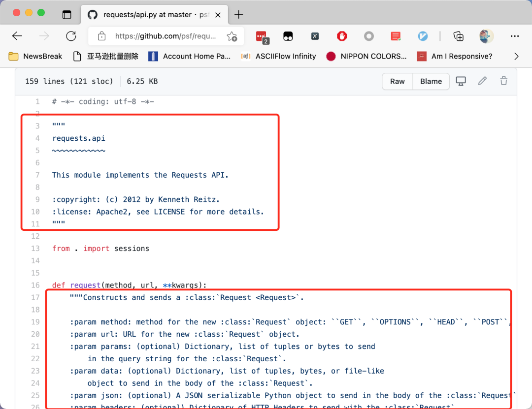Click the 'requests.api' docstring title
This screenshot has width=532, height=409.
click(x=79, y=138)
